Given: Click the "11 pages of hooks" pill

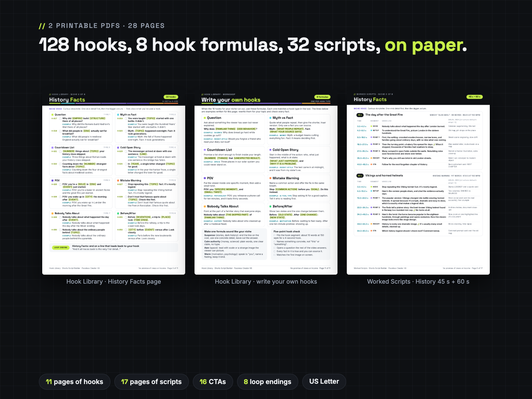Looking at the screenshot, I should coord(74,382).
